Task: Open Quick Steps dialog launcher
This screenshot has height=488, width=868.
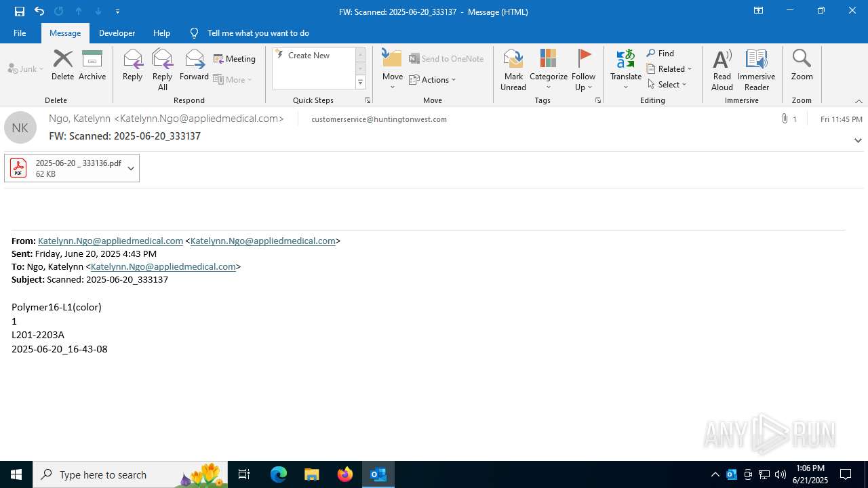Action: (368, 100)
